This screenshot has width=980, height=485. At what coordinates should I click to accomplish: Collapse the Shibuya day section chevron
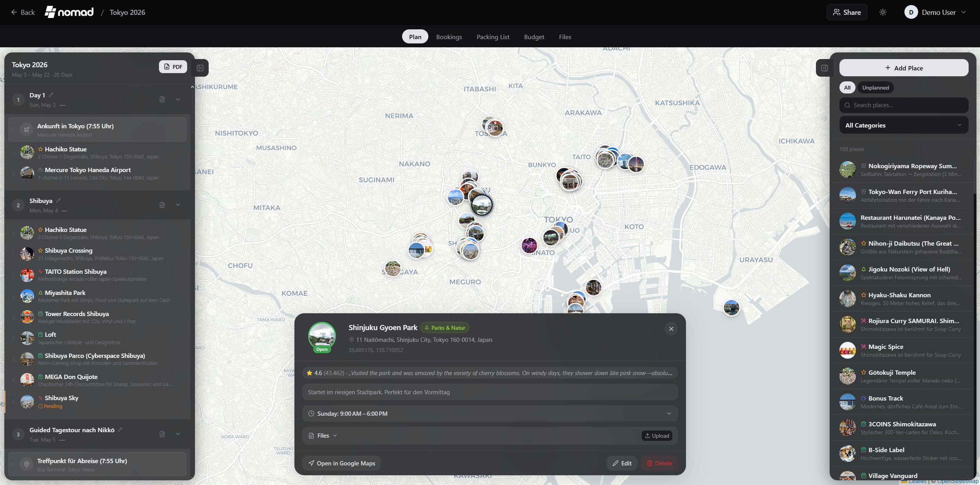click(x=178, y=205)
